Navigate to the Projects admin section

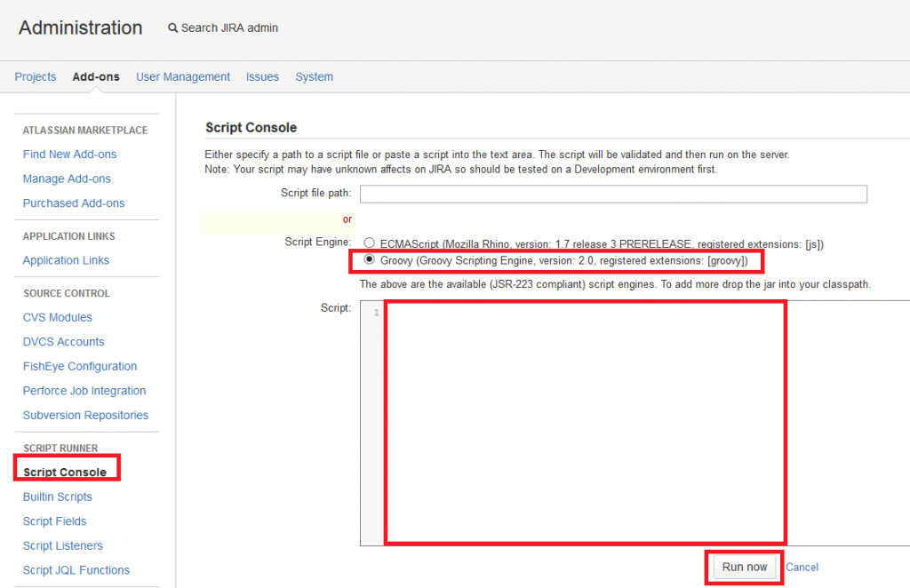[35, 76]
